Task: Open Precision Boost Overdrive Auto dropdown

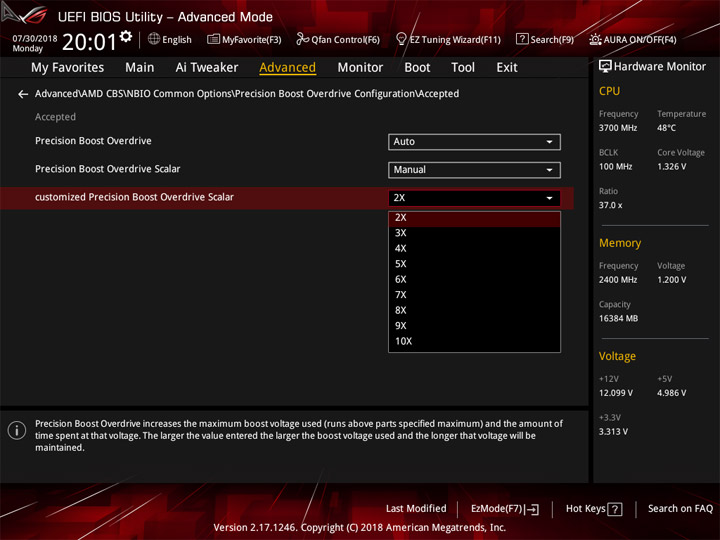Action: click(474, 142)
